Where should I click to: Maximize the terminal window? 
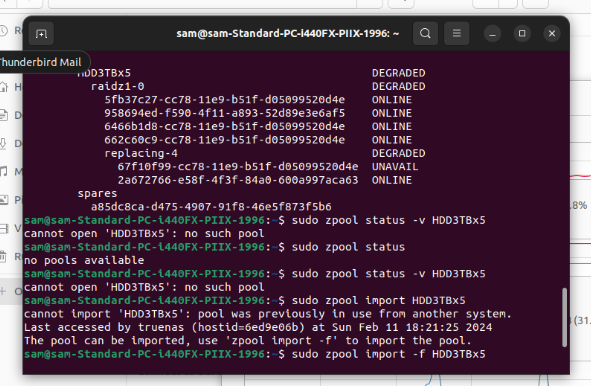(522, 34)
